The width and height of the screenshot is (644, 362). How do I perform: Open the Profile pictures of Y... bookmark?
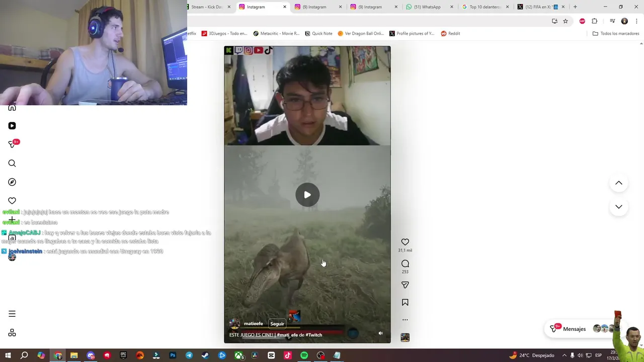[412, 34]
